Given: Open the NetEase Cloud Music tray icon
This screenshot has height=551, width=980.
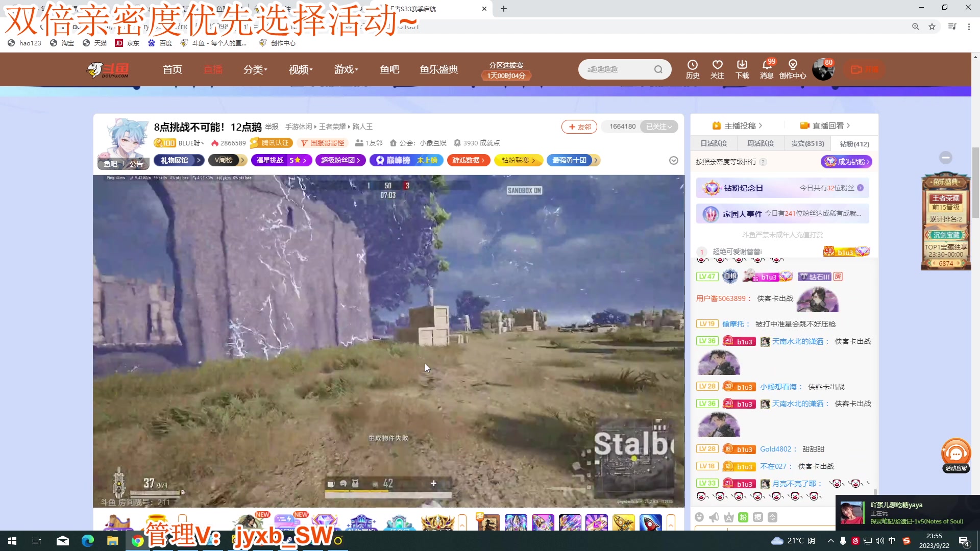Looking at the screenshot, I should pyautogui.click(x=855, y=541).
